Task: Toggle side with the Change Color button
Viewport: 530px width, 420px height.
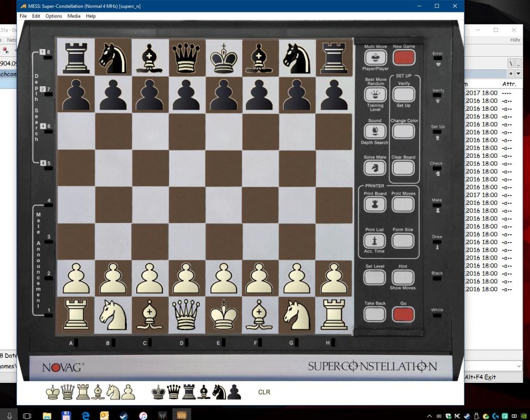Action: [403, 131]
